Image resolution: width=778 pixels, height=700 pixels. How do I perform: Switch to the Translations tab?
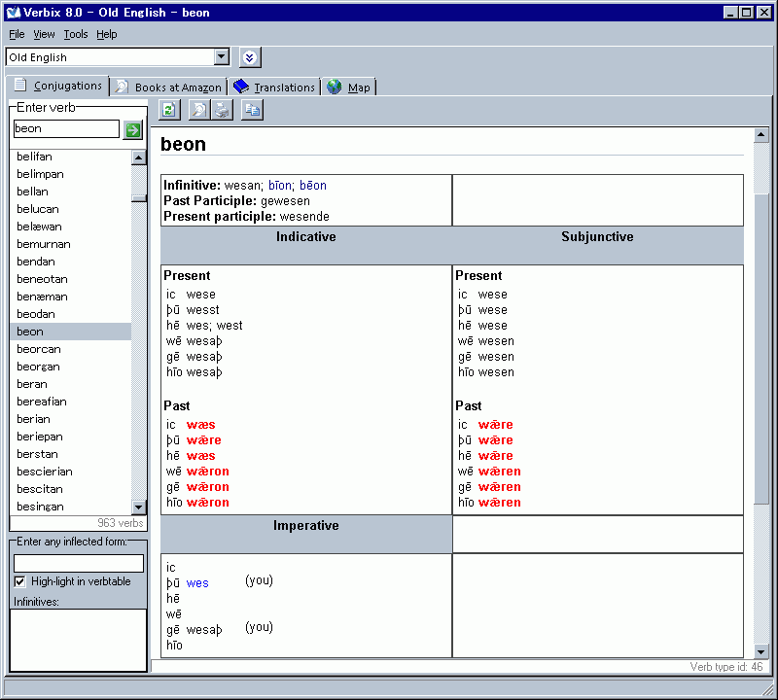coord(275,87)
